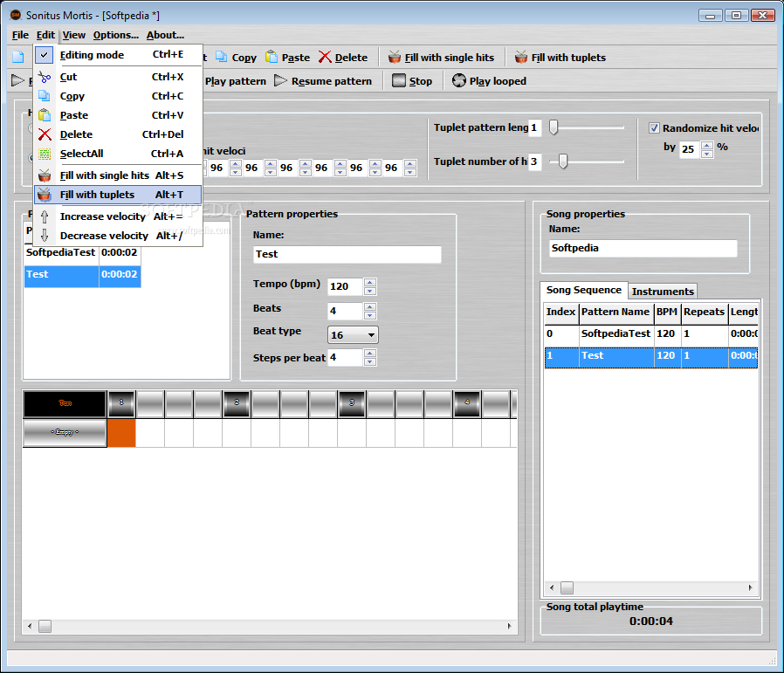The image size is (784, 673).
Task: Click Resume pattern play triangle icon
Action: pos(280,80)
